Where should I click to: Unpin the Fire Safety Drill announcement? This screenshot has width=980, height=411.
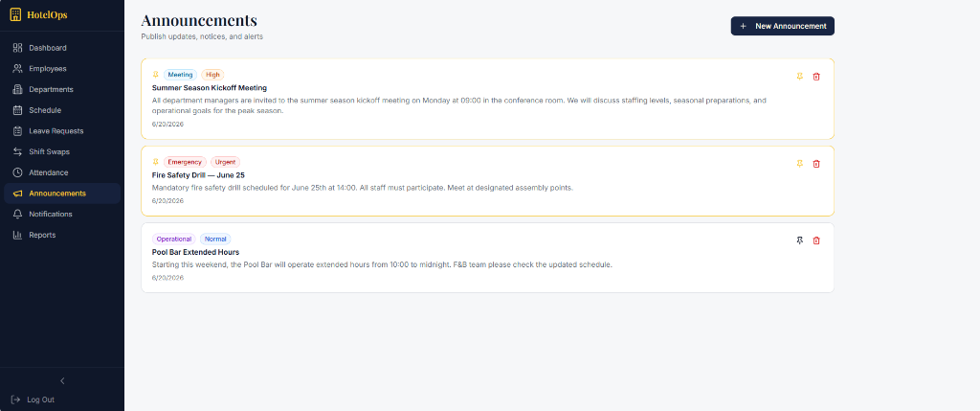[x=799, y=164]
